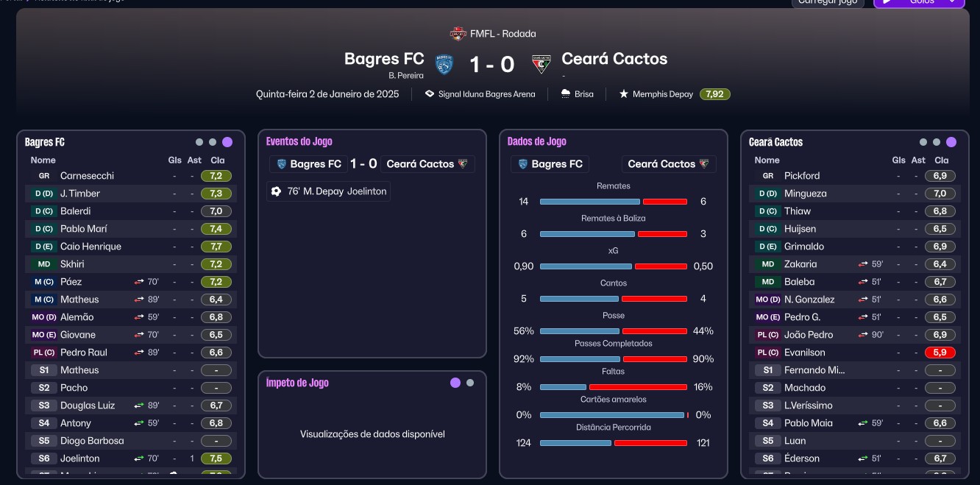
Task: Click the FMFL competition logo
Action: [x=458, y=34]
